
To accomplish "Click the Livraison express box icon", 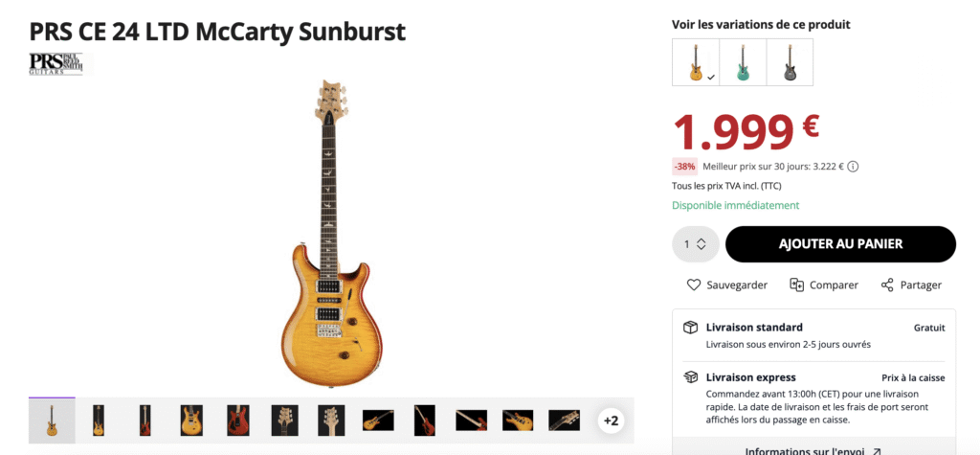I will 690,377.
